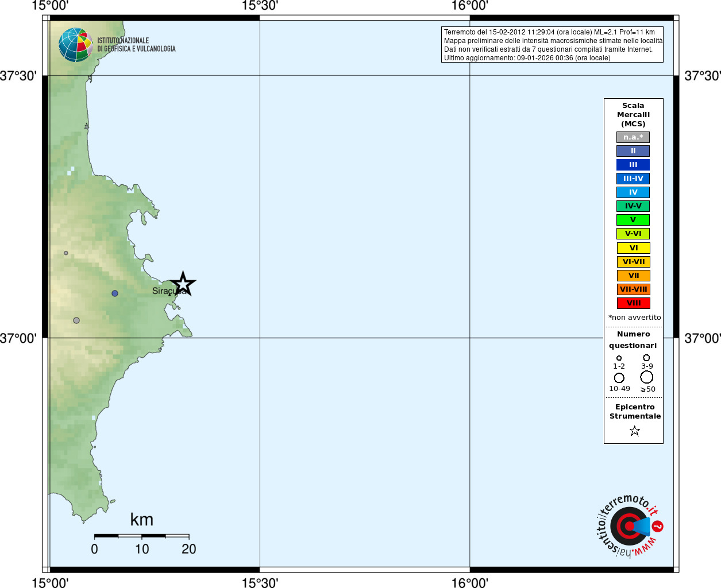Click the yellow VI legend swatch

(x=633, y=248)
